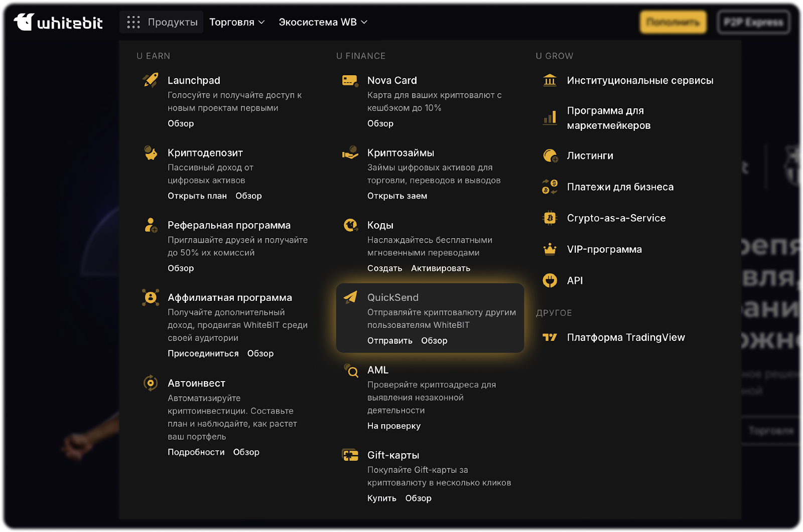This screenshot has height=532, width=803.
Task: Click the WhiteBIT logo
Action: (58, 22)
